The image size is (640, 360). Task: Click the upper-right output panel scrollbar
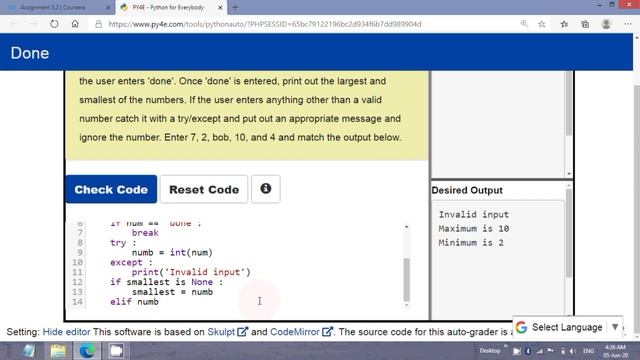click(569, 103)
